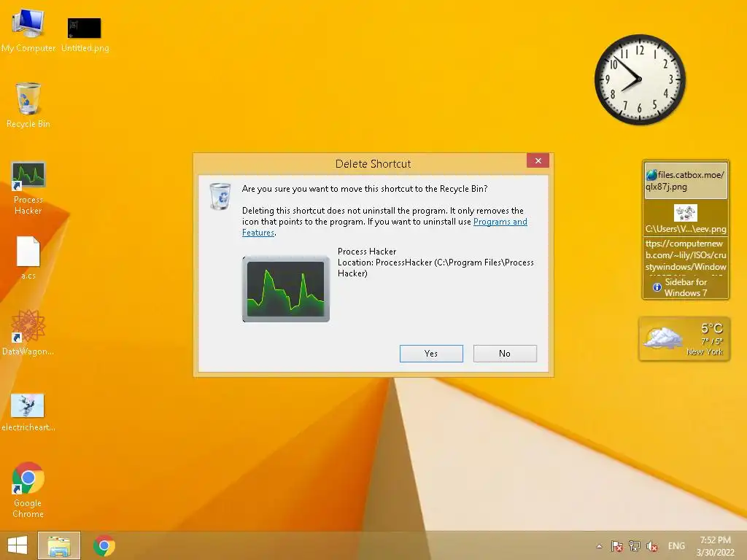The height and width of the screenshot is (560, 747).
Task: Show hidden tray icons arrow
Action: 600,546
